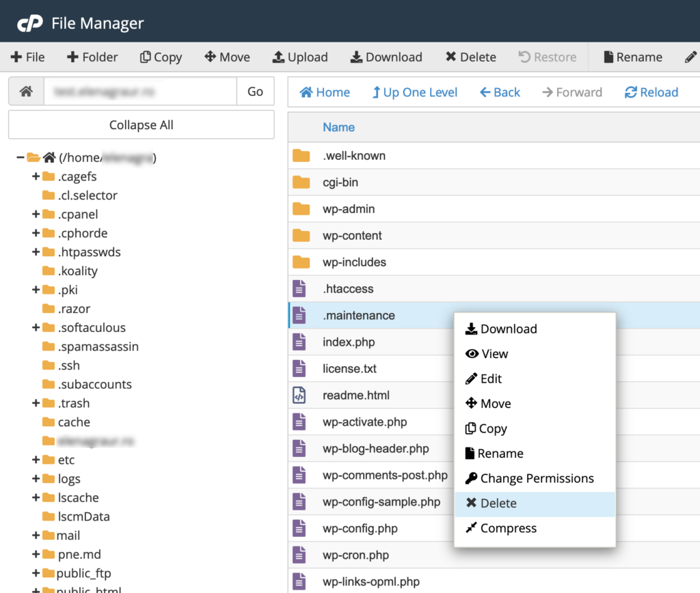Click the wp-content folder icon
The image size is (700, 593).
pos(301,236)
